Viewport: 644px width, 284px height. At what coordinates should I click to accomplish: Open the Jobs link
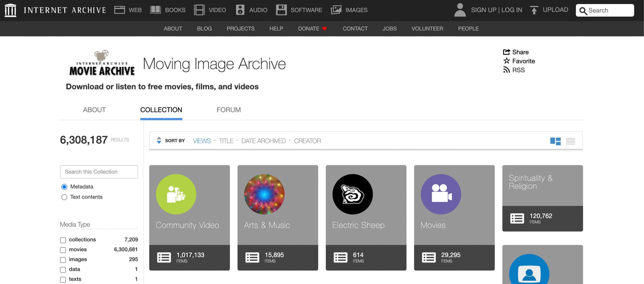point(389,28)
